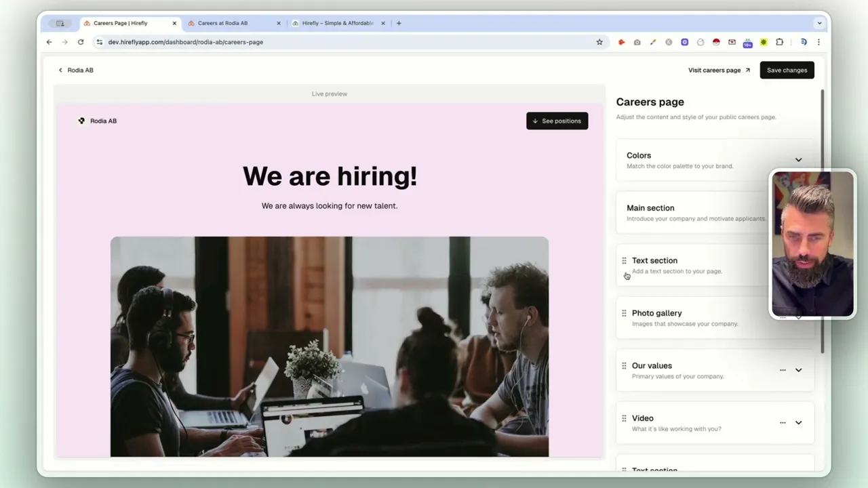The image size is (868, 488).
Task: Click the tab group button left of tabs
Action: click(x=60, y=23)
